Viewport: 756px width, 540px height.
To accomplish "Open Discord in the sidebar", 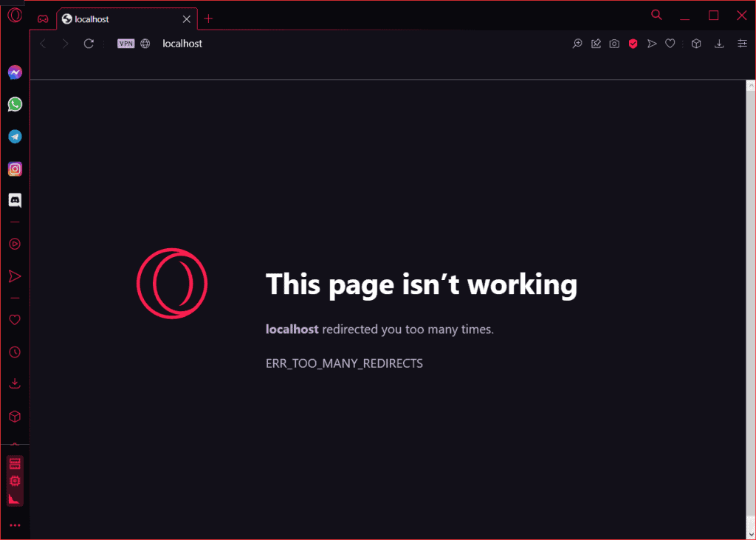I will click(x=15, y=200).
